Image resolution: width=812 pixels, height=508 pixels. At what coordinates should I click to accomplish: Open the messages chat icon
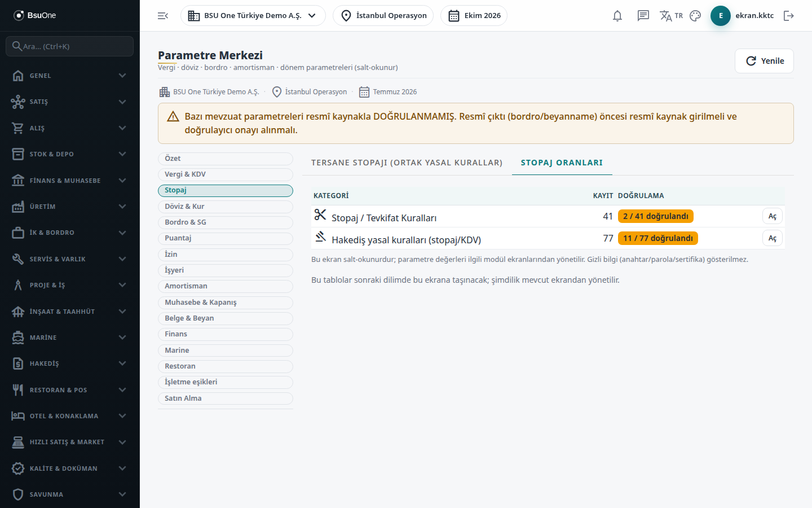coord(643,16)
